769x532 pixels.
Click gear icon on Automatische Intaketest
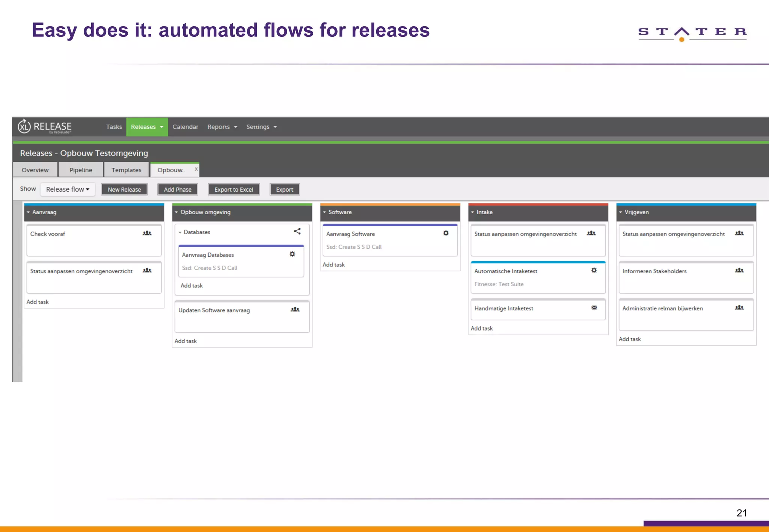pos(594,271)
